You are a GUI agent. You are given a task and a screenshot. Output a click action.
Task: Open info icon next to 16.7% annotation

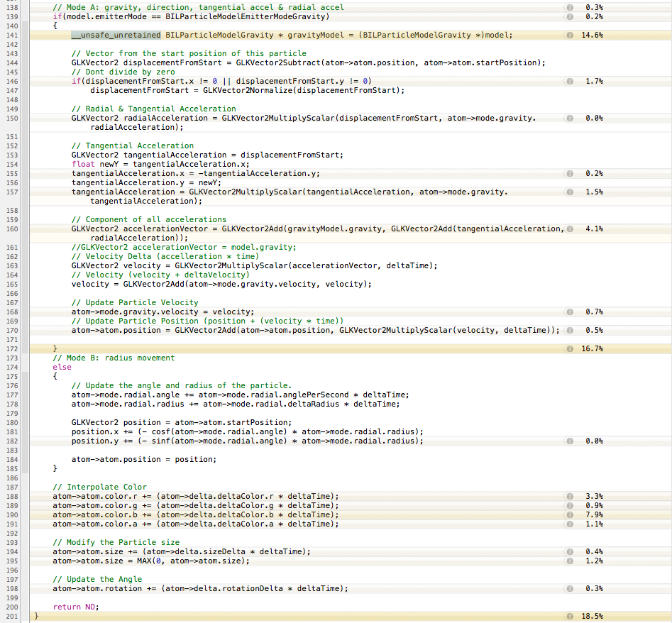(x=570, y=348)
